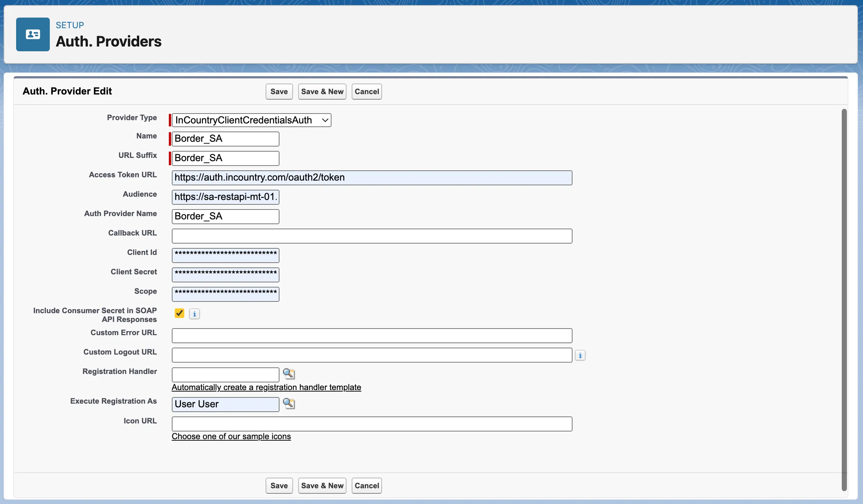
Task: Focus the Access Token URL field
Action: [x=372, y=178]
